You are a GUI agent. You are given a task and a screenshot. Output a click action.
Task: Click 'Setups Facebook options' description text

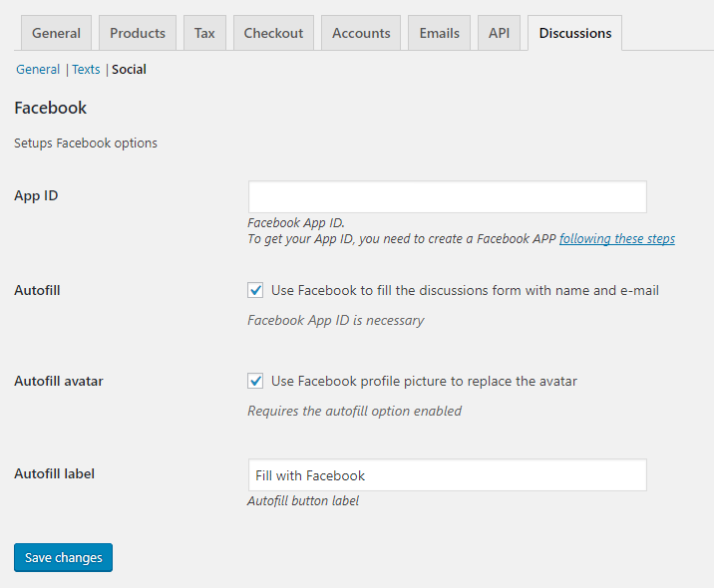pos(86,143)
